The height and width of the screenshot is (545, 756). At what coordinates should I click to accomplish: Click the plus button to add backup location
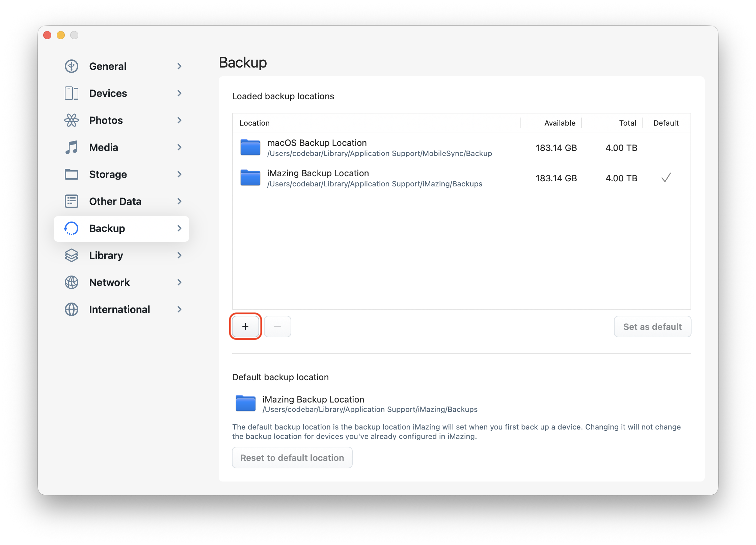pos(245,326)
